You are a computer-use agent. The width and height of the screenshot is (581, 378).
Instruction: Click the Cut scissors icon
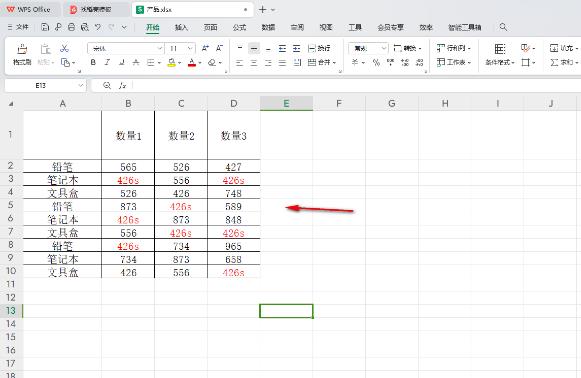click(x=64, y=48)
